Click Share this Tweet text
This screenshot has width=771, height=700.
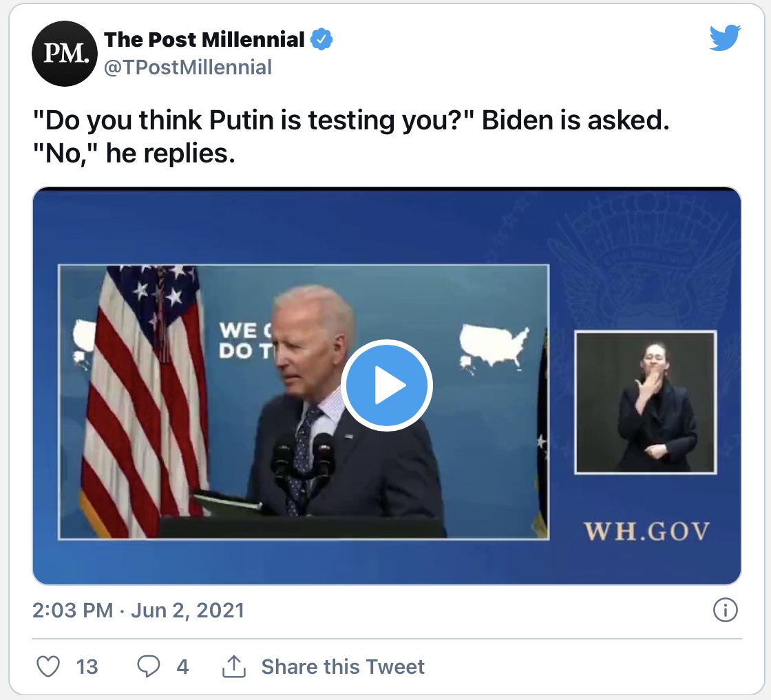(x=343, y=666)
